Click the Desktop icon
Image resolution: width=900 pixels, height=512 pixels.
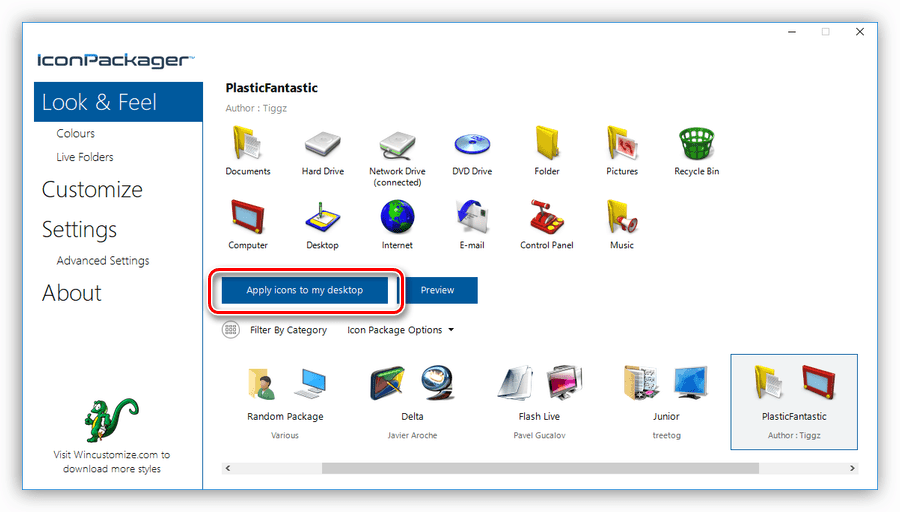tap(322, 217)
